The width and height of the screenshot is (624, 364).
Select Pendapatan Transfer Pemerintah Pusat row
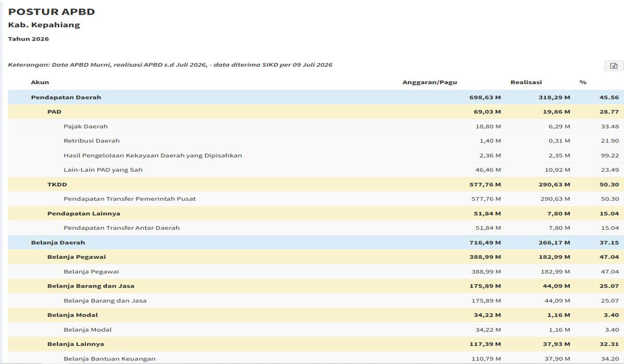316,199
